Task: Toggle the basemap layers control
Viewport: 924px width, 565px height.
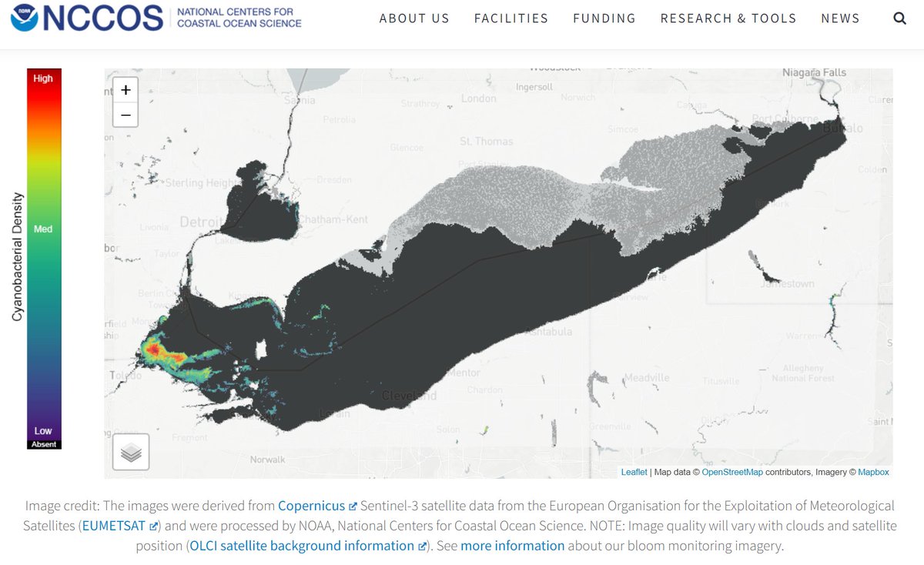Action: [x=130, y=452]
